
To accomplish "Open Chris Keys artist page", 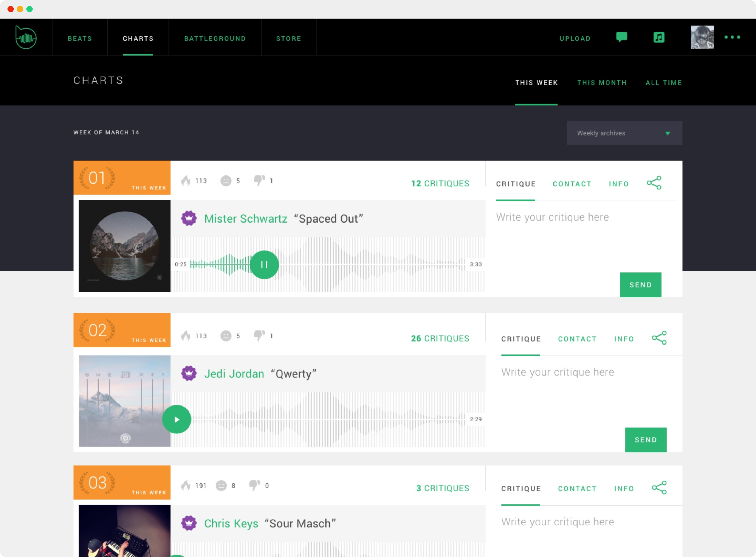I will (231, 523).
